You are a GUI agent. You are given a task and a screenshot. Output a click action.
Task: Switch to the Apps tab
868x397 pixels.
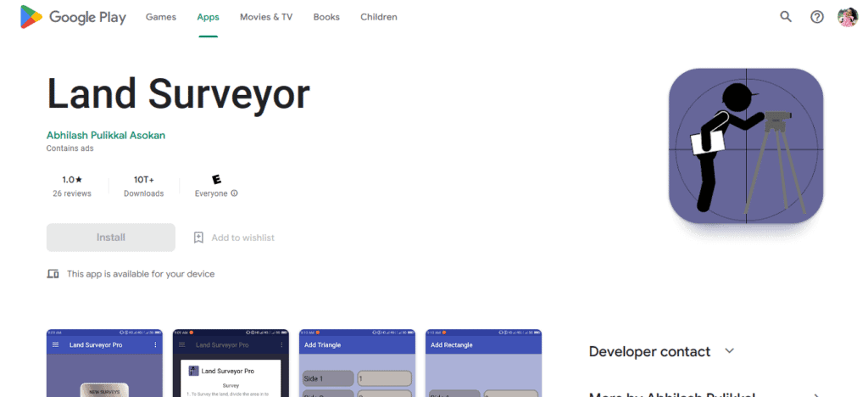[x=209, y=17]
